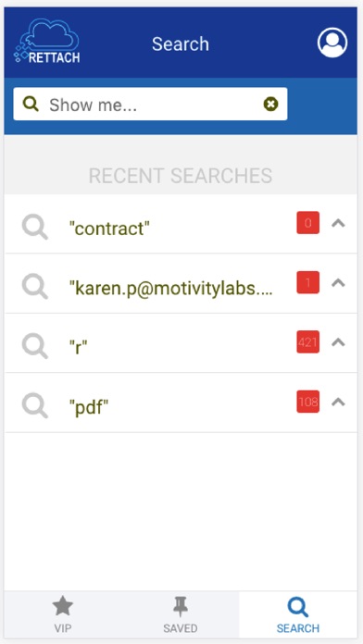Viewport: 363px width, 644px height.
Task: Focus the Show me... search field
Action: coord(150,104)
